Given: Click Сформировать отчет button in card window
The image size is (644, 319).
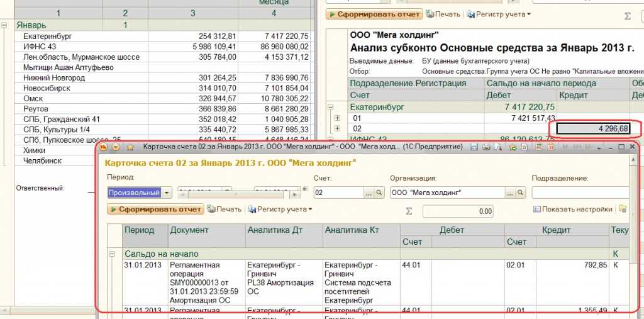Looking at the screenshot, I should 155,210.
